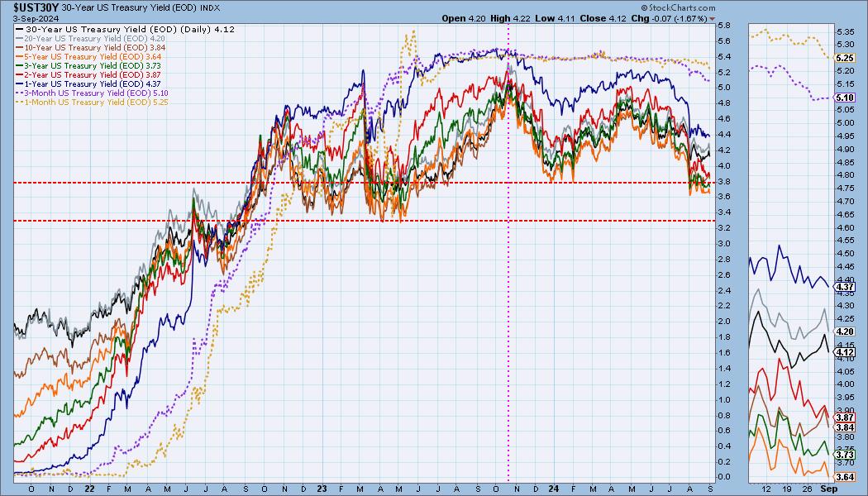
Task: Click the 22 year label on x-axis
Action: tap(89, 489)
